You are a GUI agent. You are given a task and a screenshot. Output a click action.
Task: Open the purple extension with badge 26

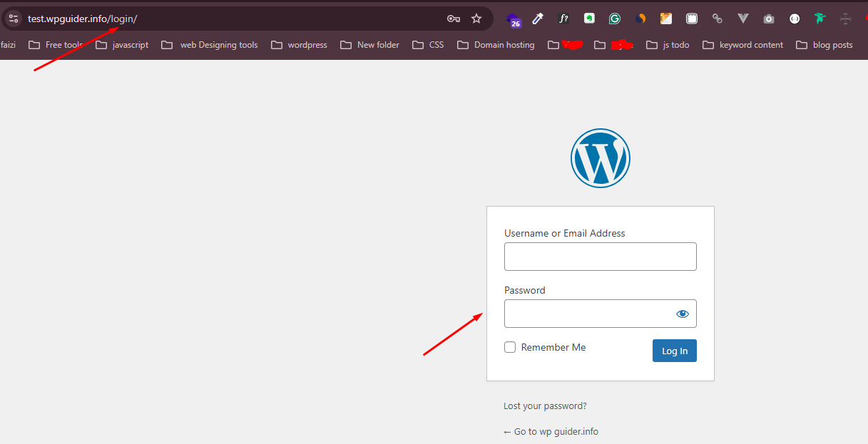(514, 19)
